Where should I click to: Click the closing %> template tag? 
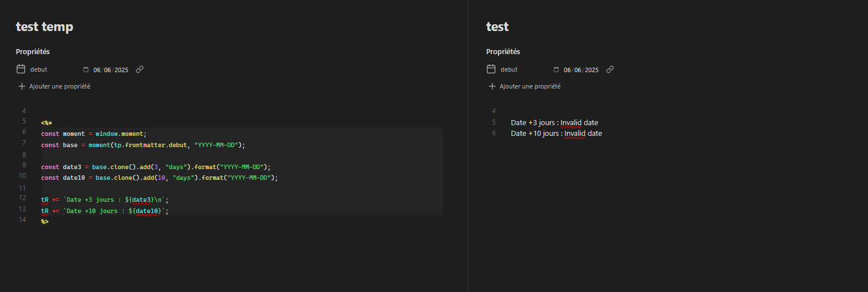[x=44, y=222]
